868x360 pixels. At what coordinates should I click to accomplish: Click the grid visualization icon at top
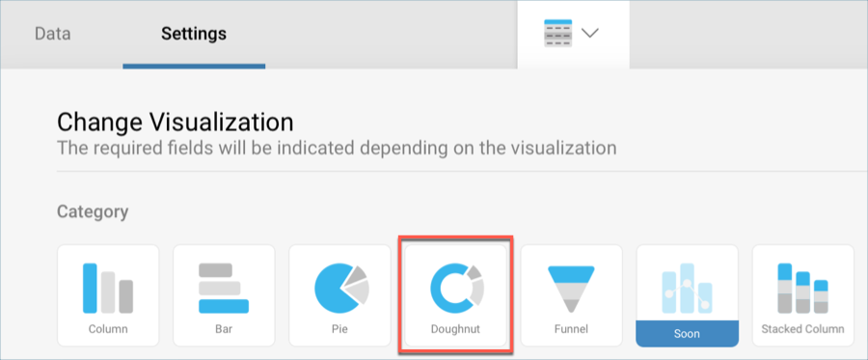[x=558, y=33]
